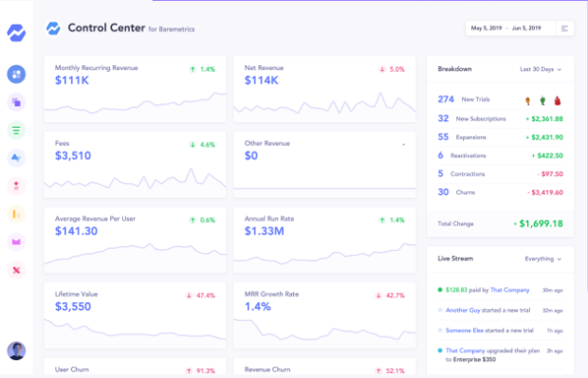
Task: Open the Lifetime Value metric title
Action: 76,294
